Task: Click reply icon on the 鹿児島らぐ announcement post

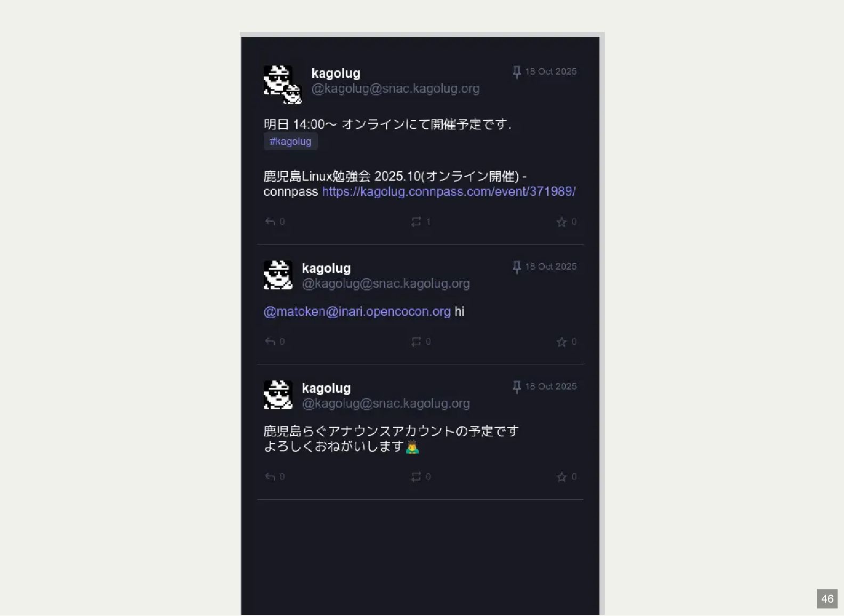Action: point(270,477)
